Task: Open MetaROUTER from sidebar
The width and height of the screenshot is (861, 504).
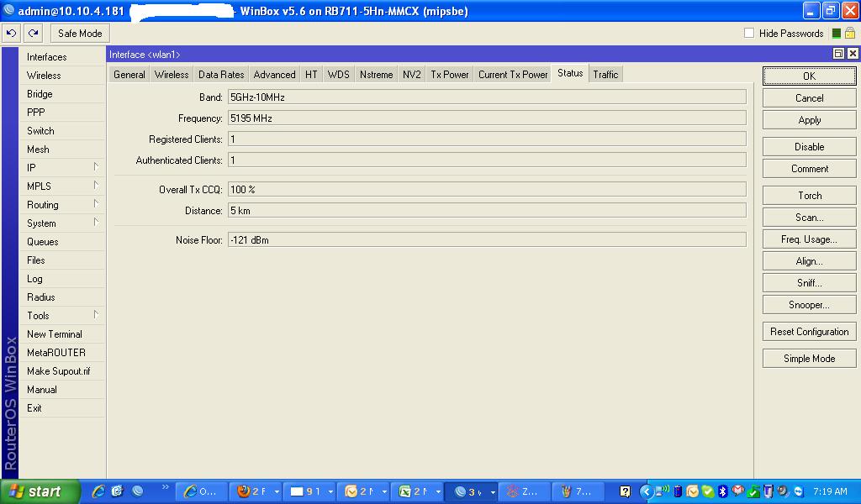Action: point(61,353)
